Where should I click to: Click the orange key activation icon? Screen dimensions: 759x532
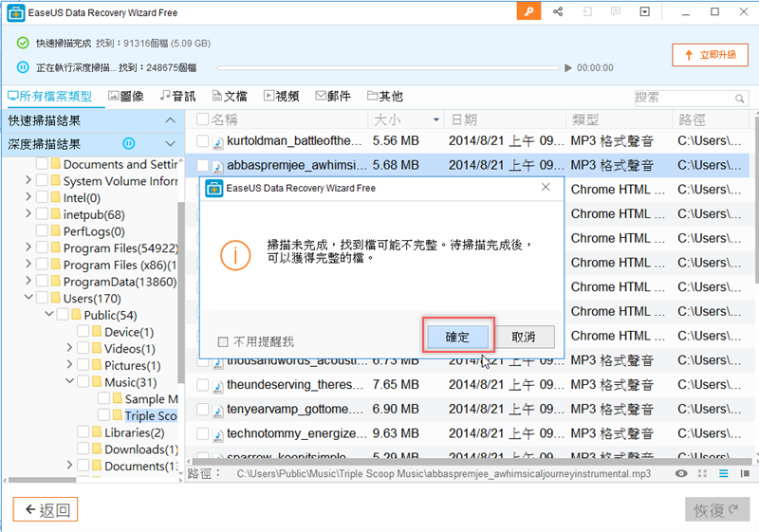click(528, 11)
